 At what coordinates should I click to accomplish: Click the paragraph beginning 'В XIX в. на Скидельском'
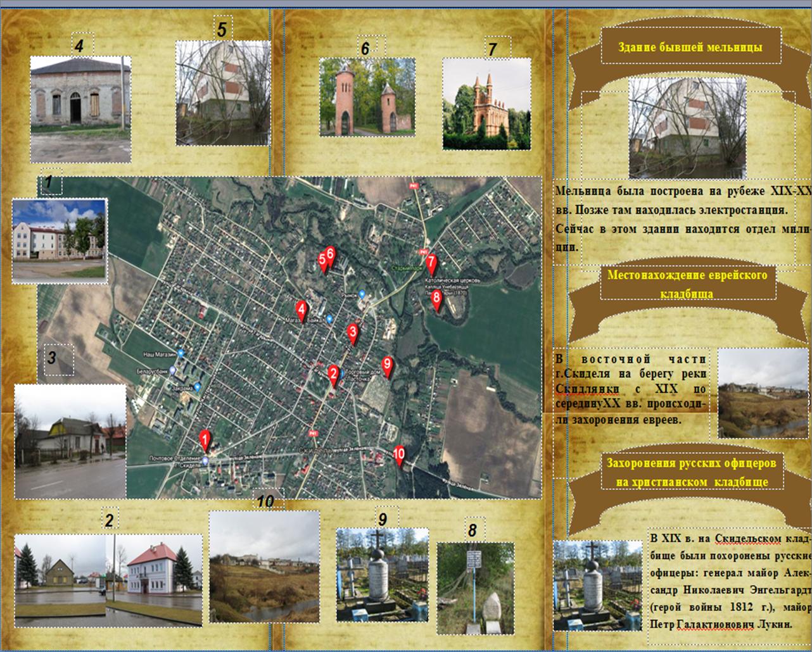coord(730,581)
